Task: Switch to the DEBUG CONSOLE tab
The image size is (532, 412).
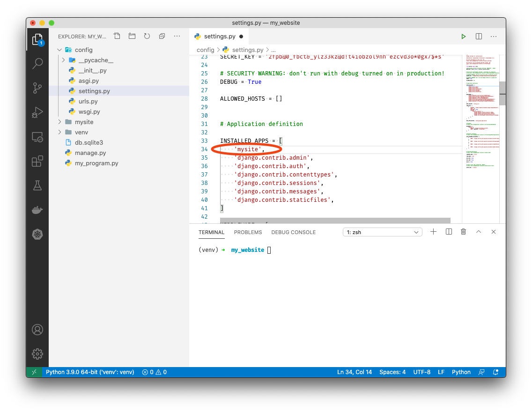Action: coord(293,232)
